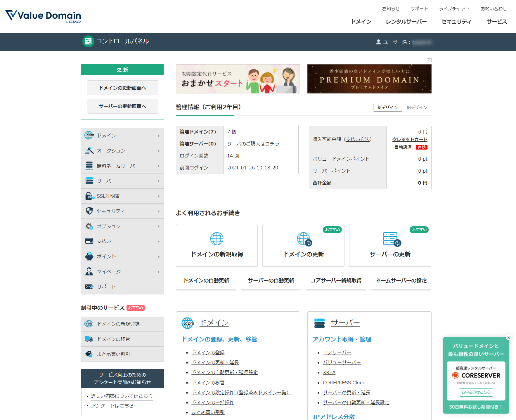516x420 pixels.
Task: Click the .com icon in ドメイン section heading
Action: tap(188, 323)
